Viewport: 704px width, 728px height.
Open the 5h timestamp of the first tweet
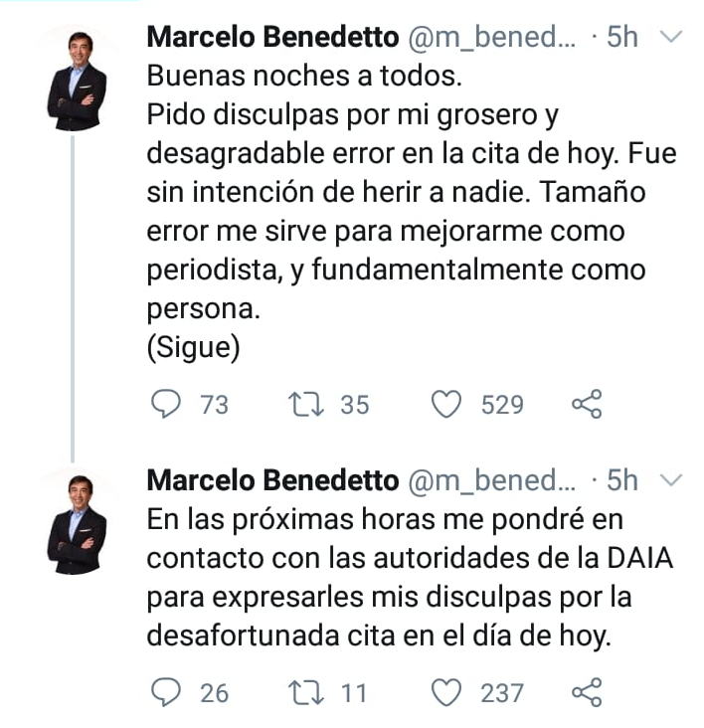[x=621, y=38]
